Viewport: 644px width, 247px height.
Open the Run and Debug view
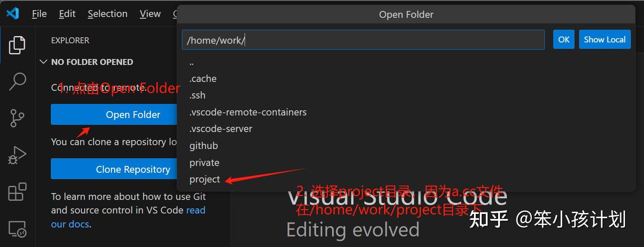pos(17,155)
